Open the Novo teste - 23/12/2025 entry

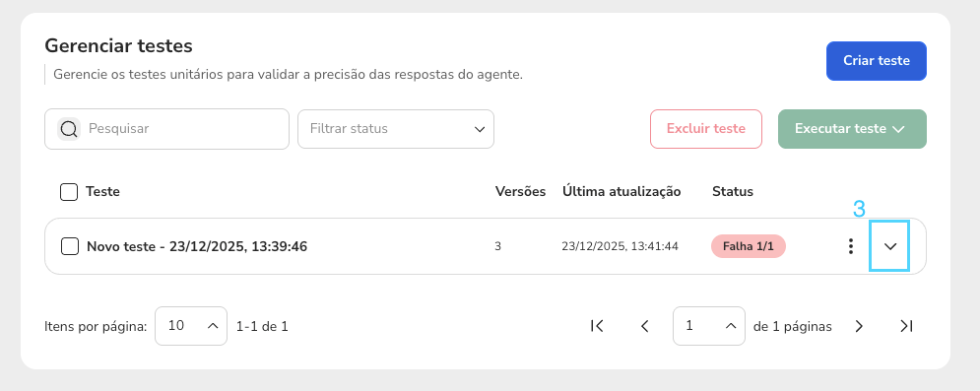coord(197,246)
